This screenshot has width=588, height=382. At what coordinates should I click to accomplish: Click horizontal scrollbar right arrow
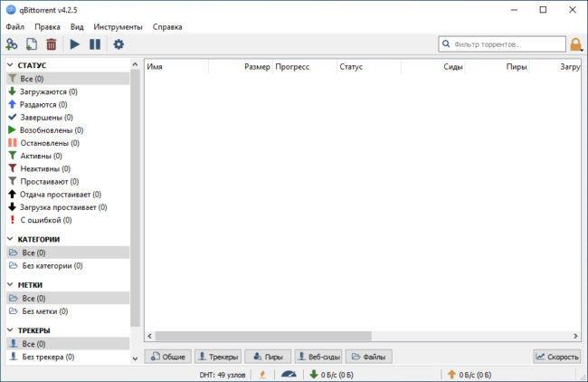pos(575,336)
